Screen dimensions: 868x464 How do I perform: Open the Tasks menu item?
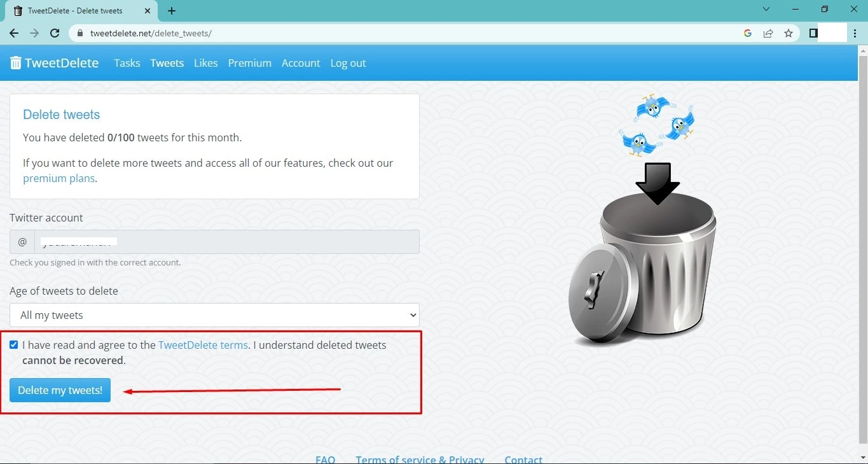pos(127,63)
